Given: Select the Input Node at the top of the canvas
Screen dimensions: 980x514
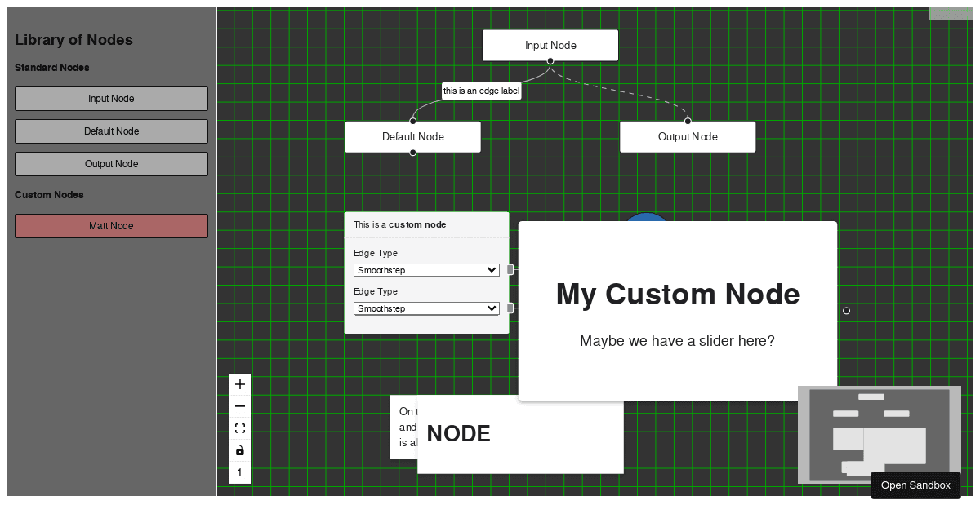Looking at the screenshot, I should coord(550,45).
